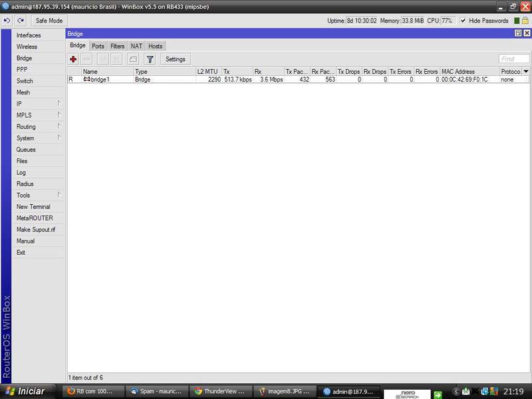This screenshot has width=532, height=399.
Task: Click the remove (minus) toolbar icon
Action: [x=87, y=59]
